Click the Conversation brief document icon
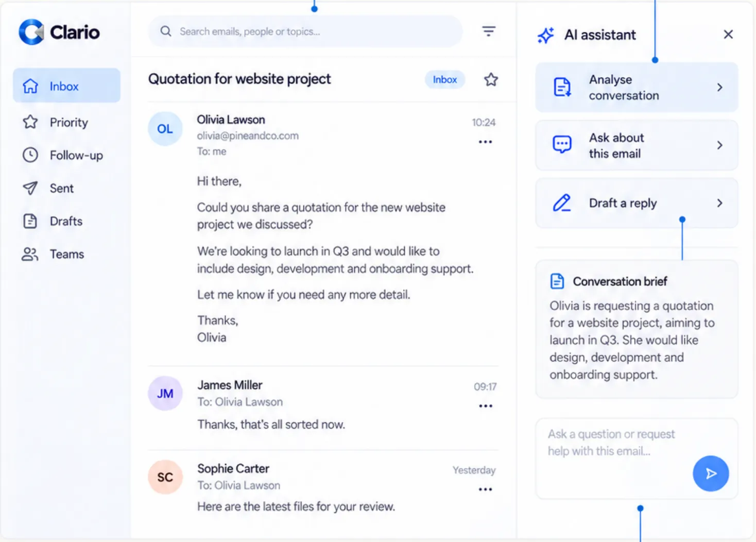 coord(557,281)
